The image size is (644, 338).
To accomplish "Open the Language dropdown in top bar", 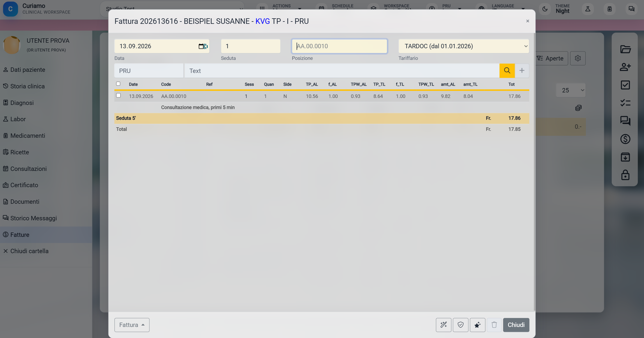I will tap(503, 8).
